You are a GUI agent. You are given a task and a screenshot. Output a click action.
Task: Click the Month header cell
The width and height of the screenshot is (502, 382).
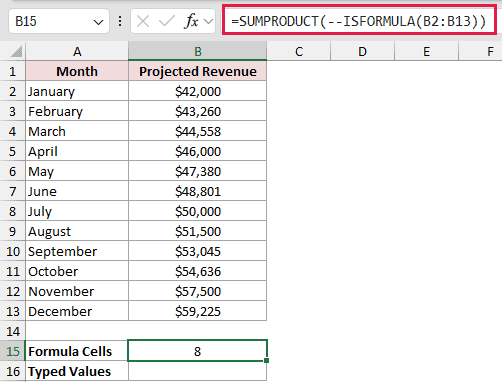coord(77,71)
